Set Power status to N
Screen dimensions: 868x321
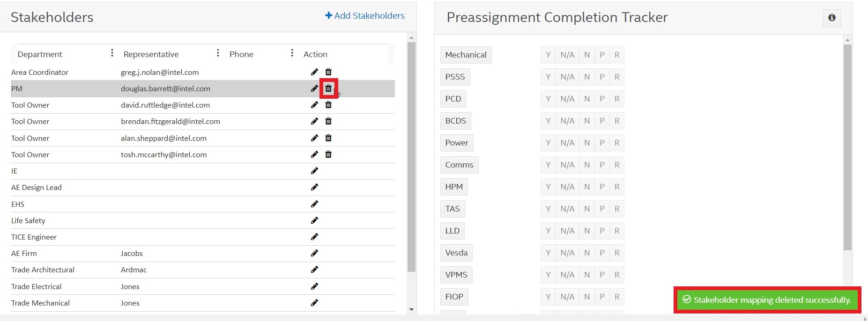point(586,143)
